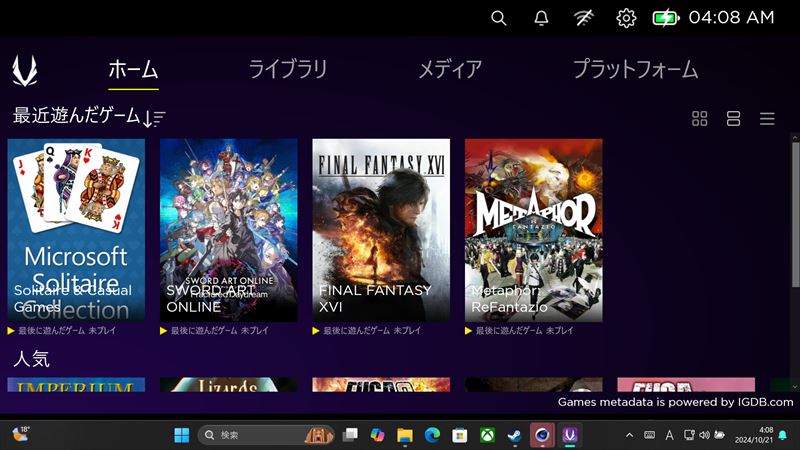Viewport: 800px width, 450px height.
Task: Play Metaphor ReFantazio via its play arrow
Action: pos(468,331)
